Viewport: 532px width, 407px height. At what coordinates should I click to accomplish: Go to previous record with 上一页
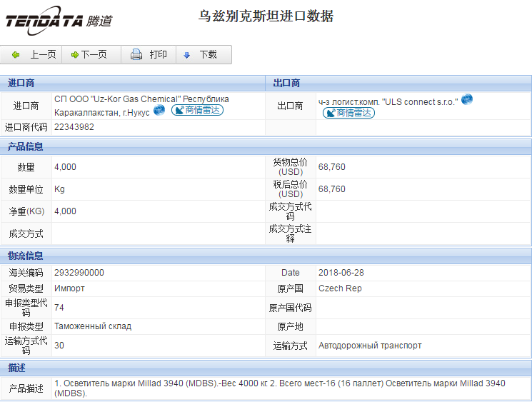(x=43, y=55)
